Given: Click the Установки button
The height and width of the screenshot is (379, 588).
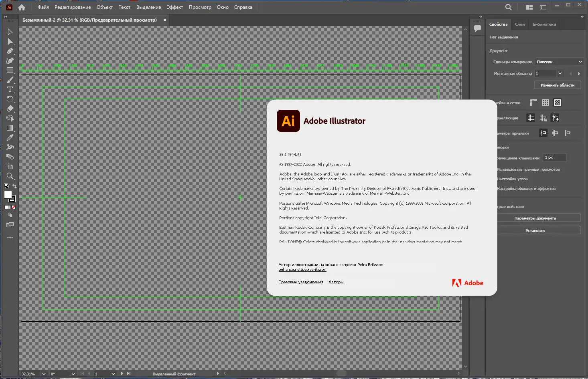Looking at the screenshot, I should pos(535,231).
